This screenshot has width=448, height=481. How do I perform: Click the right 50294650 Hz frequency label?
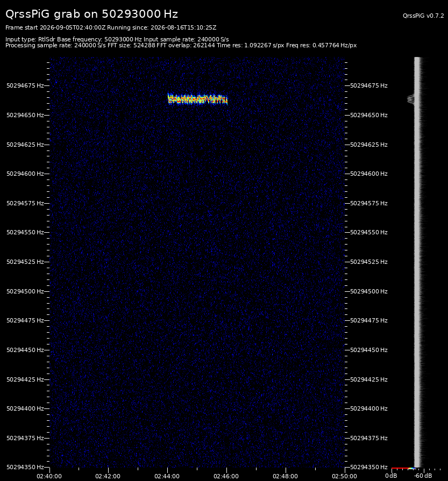point(369,115)
